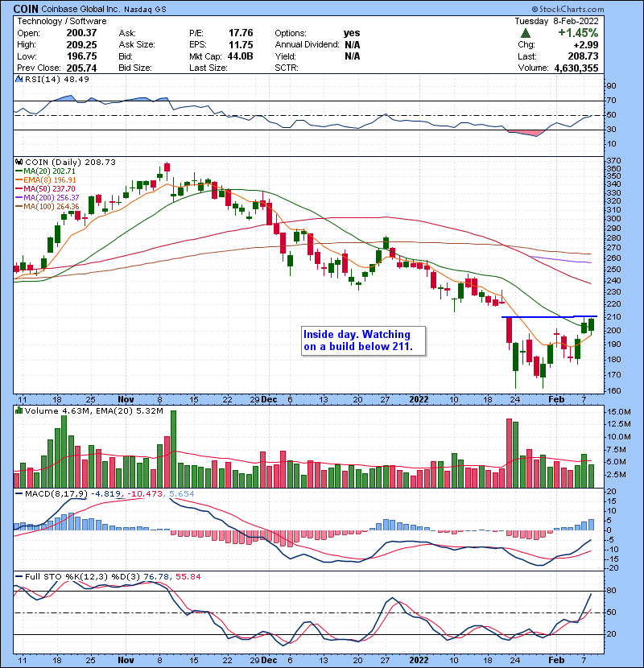Select the 'Coinbase Global Inc.' company name

coord(80,9)
